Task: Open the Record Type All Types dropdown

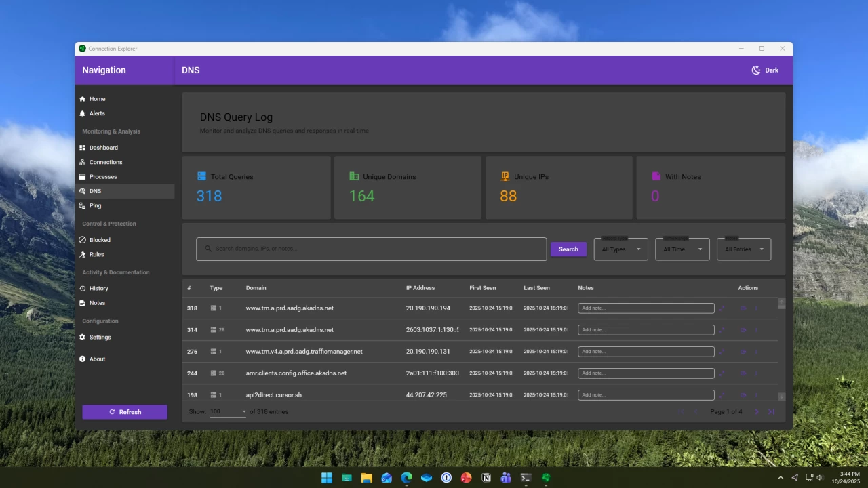Action: tap(619, 249)
